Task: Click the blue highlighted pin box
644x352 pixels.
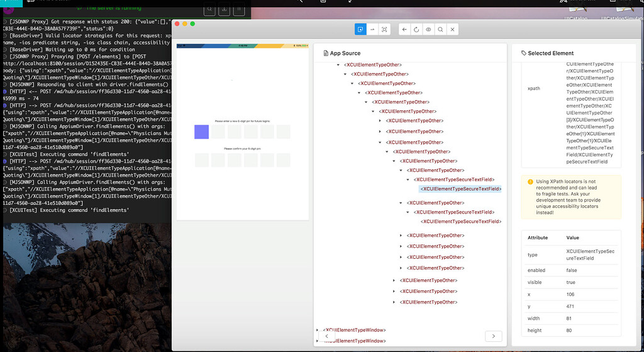Action: 201,132
